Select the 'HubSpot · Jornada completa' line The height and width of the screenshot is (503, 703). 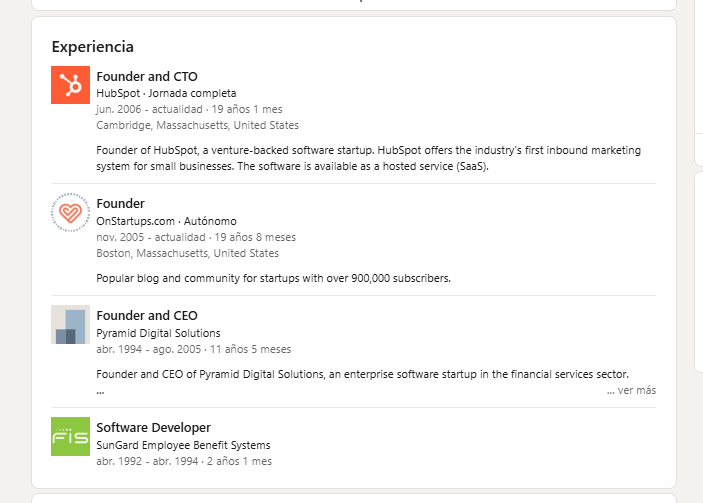[166, 93]
